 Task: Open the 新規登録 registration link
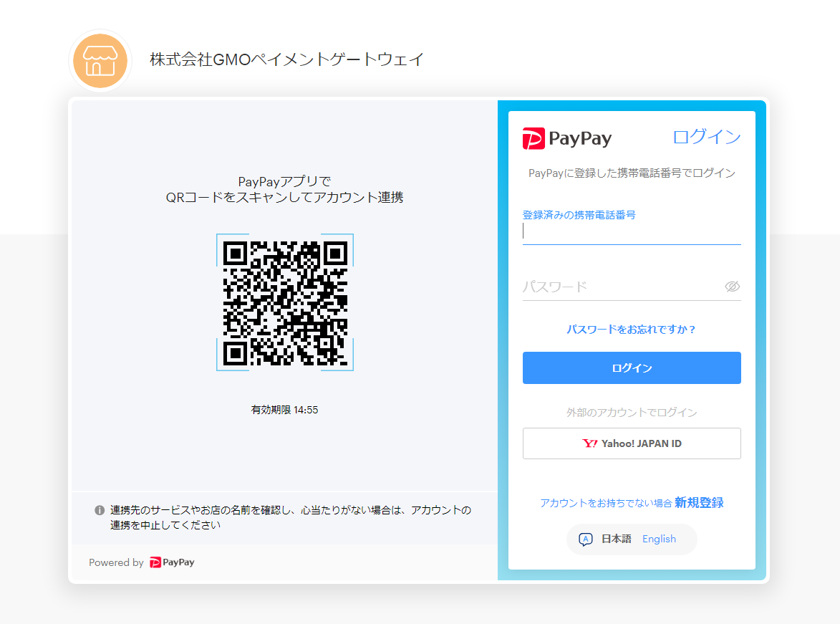coord(697,502)
